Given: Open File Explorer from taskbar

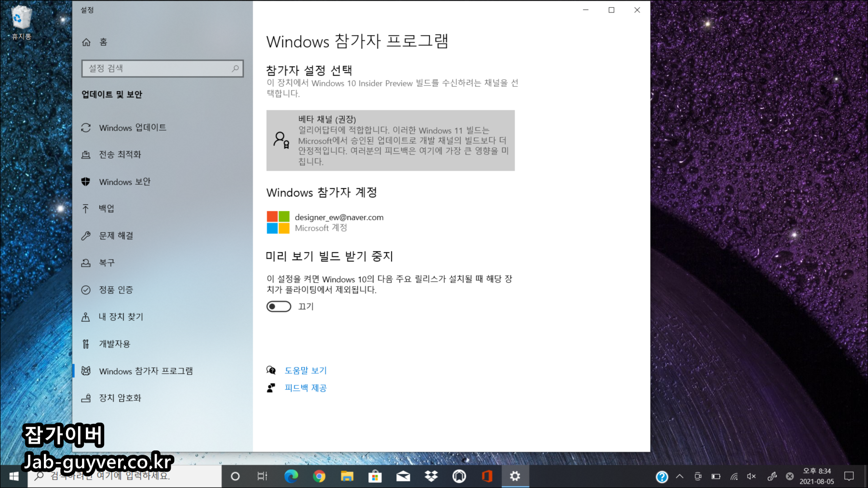Looking at the screenshot, I should pyautogui.click(x=347, y=476).
